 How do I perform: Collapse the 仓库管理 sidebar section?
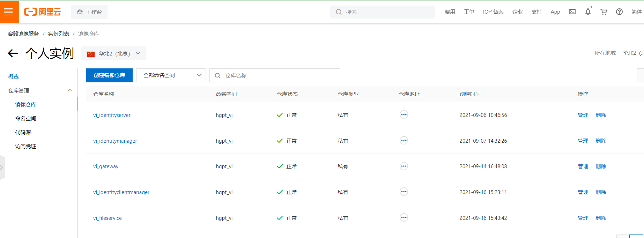(x=70, y=90)
